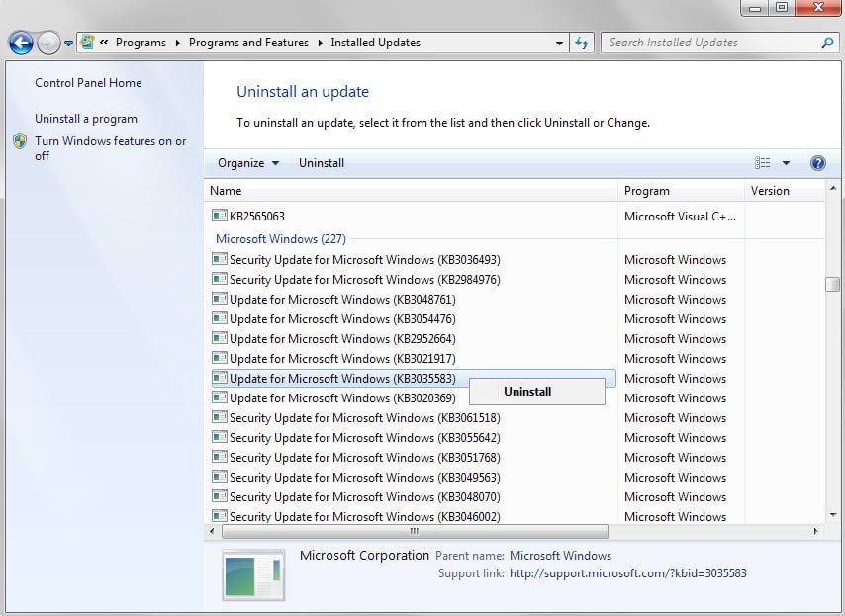The image size is (845, 616).
Task: Expand the view options dropdown arrow
Action: [786, 163]
